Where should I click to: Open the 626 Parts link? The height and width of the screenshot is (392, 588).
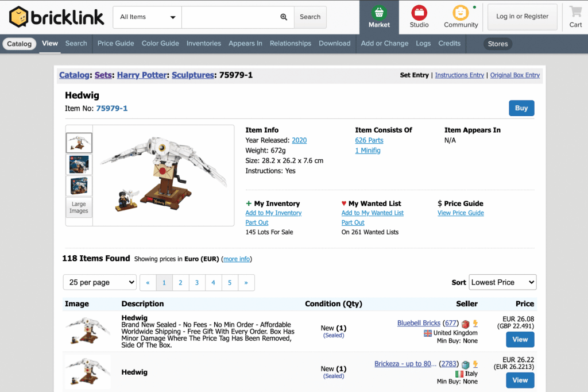coord(369,140)
